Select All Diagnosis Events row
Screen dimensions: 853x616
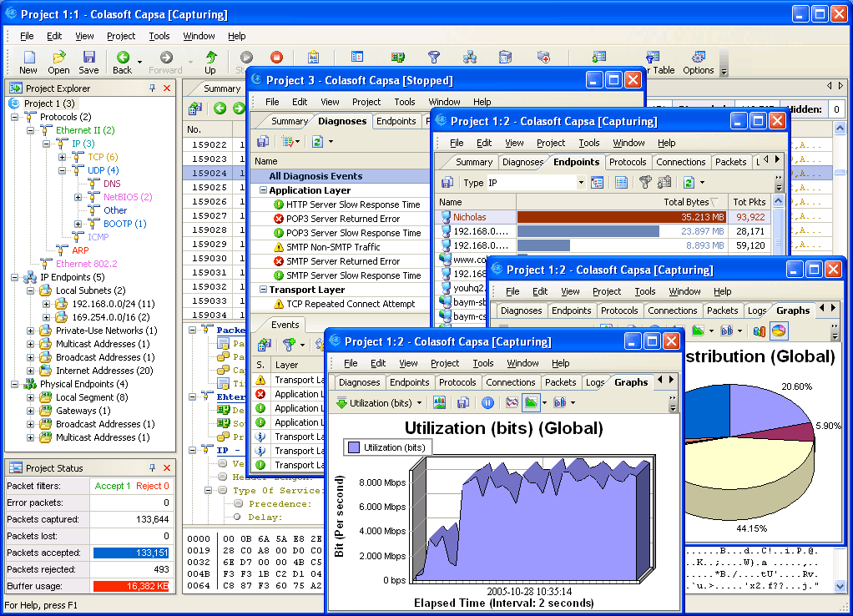pos(341,176)
